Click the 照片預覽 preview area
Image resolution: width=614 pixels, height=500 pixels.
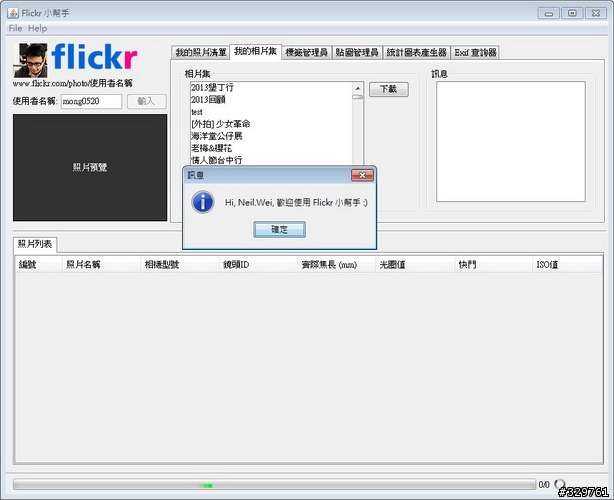tap(90, 168)
